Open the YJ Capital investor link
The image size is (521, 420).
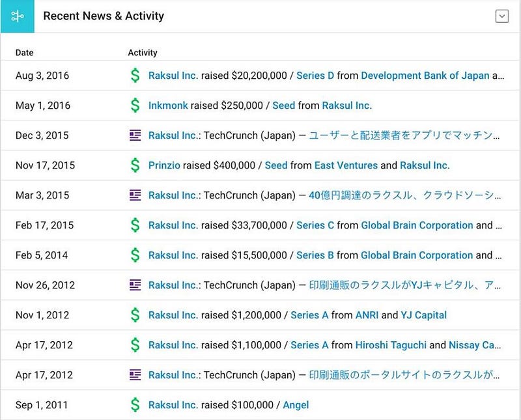pyautogui.click(x=423, y=315)
